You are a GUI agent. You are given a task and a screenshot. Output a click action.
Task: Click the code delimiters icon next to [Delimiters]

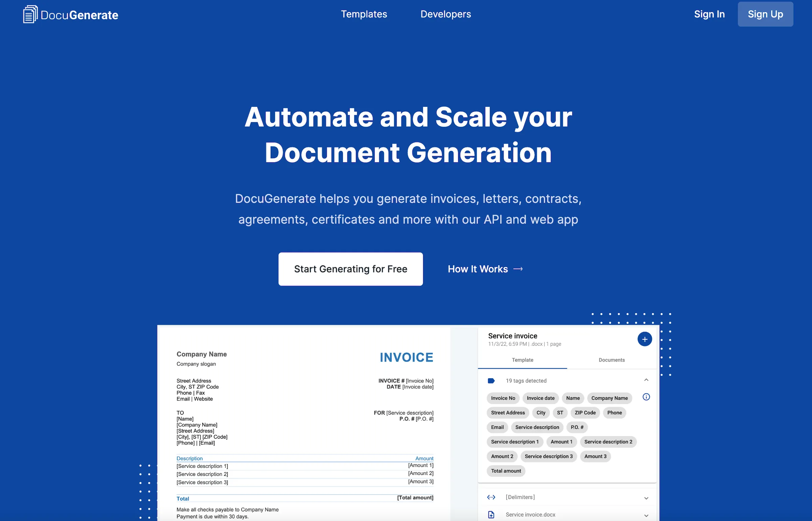tap(492, 497)
